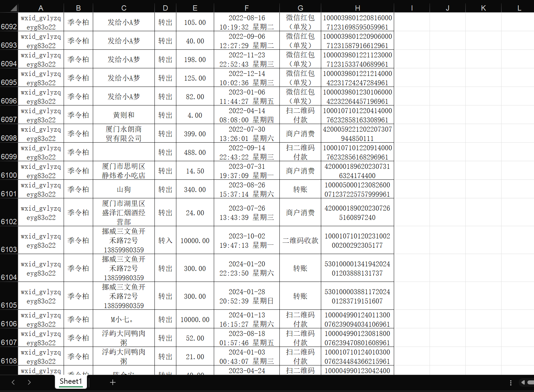Add a new sheet with plus icon

tap(113, 382)
